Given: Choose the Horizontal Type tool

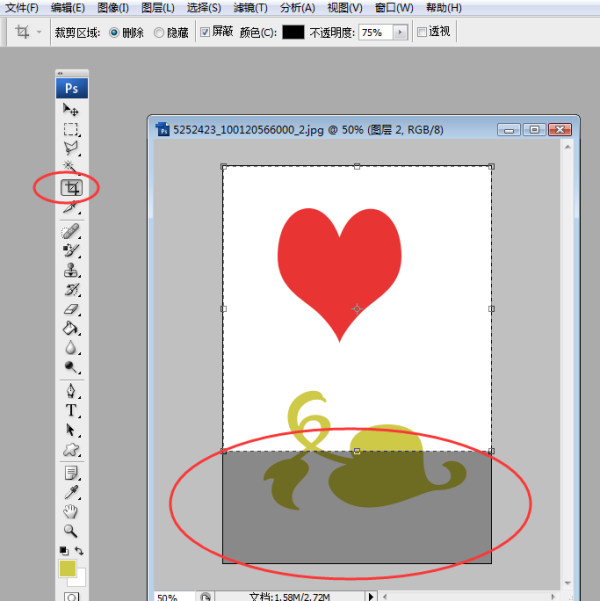Looking at the screenshot, I should (x=71, y=410).
